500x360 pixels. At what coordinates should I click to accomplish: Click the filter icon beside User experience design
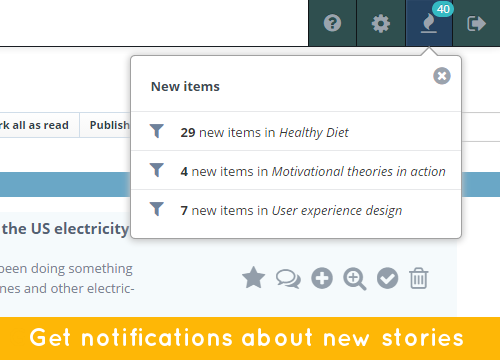tap(157, 209)
